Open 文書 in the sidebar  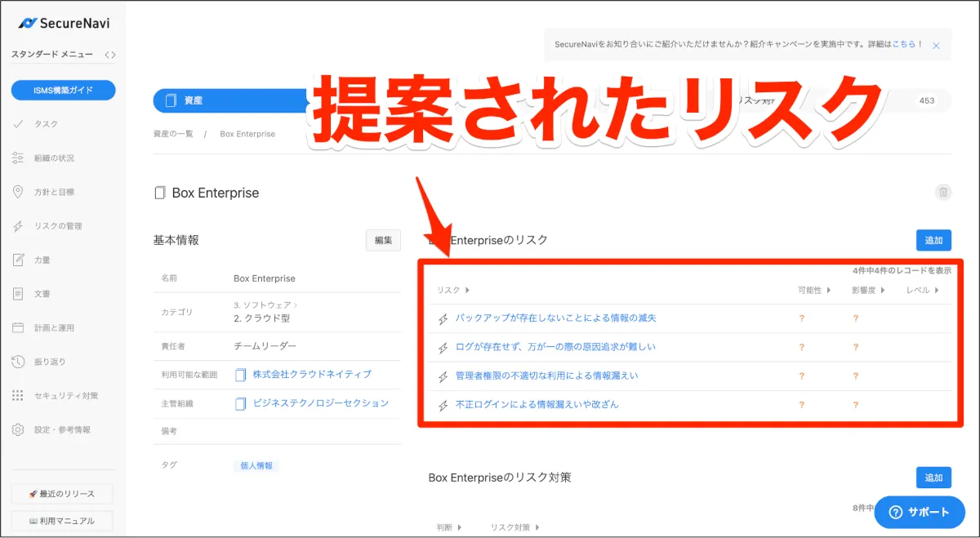(42, 294)
